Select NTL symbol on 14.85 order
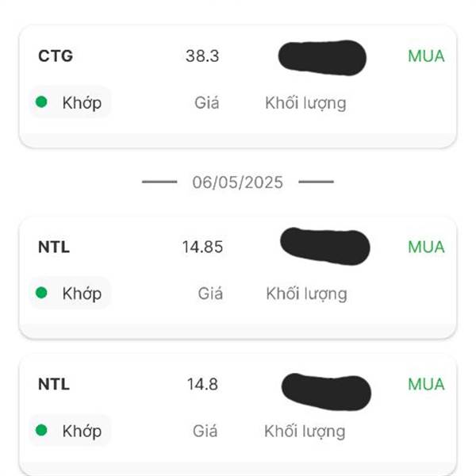476x476 pixels. point(54,247)
